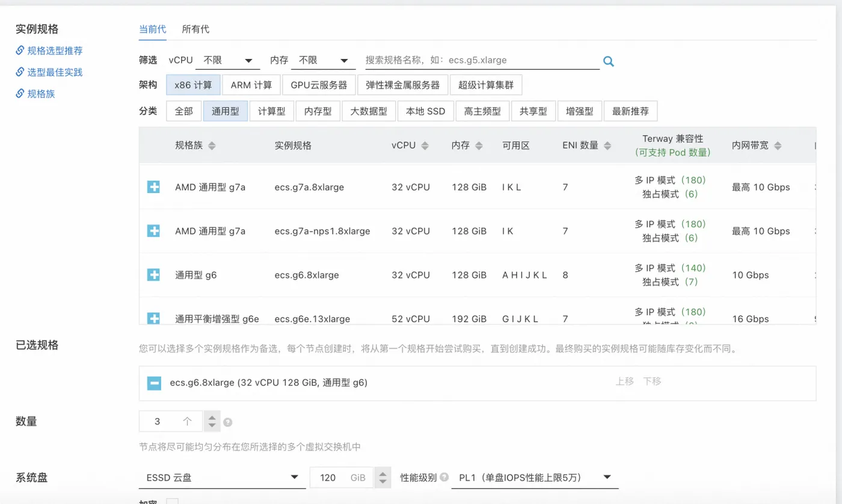Open the 选型最佳实践 link

point(55,72)
